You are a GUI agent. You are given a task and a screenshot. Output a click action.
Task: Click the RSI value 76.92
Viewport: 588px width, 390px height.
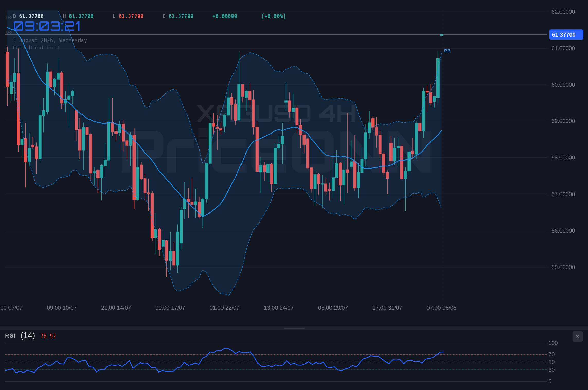coord(48,336)
